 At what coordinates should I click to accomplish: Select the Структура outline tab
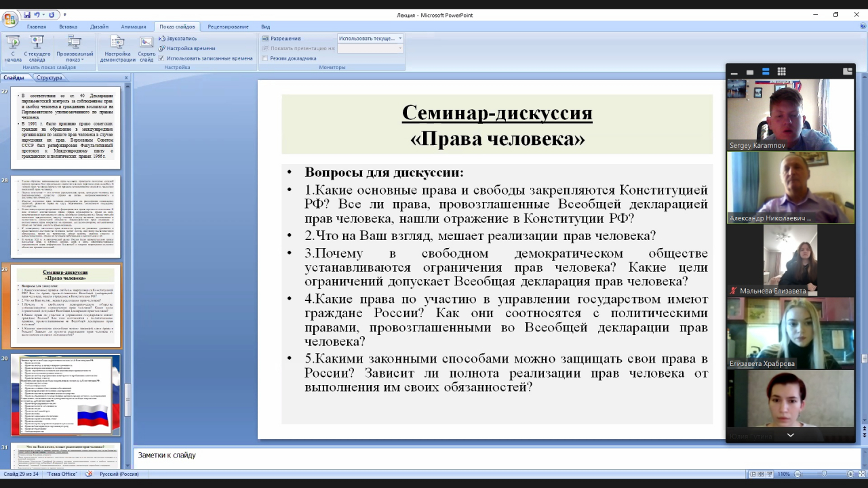click(50, 77)
